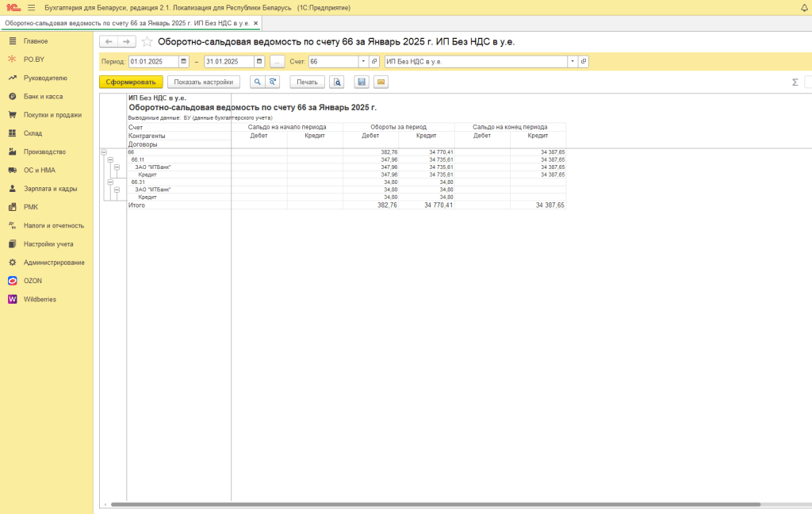Click РМК cash register icon
Viewport: 812px width, 514px height.
13,207
